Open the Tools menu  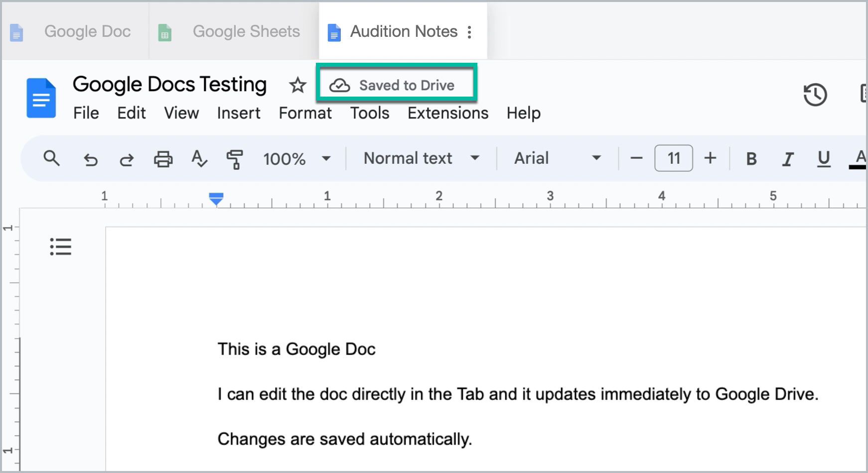(x=370, y=113)
